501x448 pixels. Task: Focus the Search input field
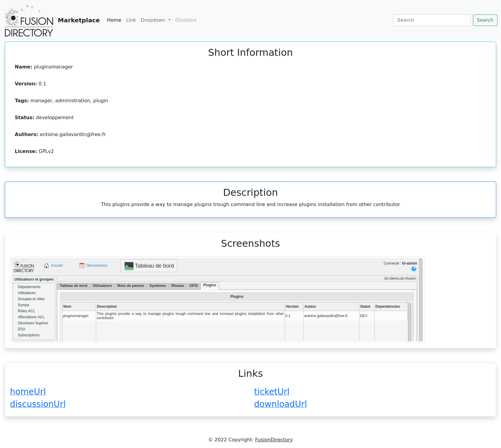click(x=432, y=20)
